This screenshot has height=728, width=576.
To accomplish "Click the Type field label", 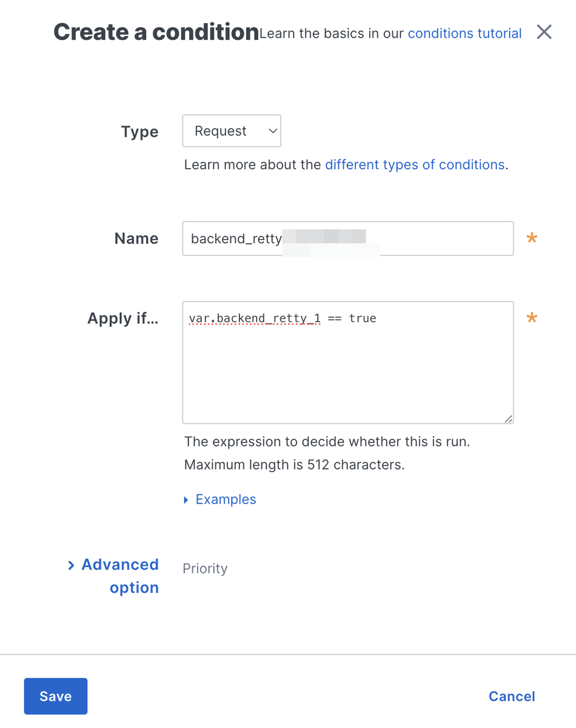I will pos(139,132).
